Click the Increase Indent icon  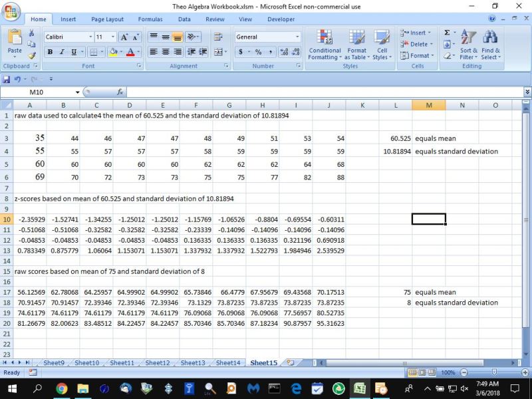click(x=203, y=52)
